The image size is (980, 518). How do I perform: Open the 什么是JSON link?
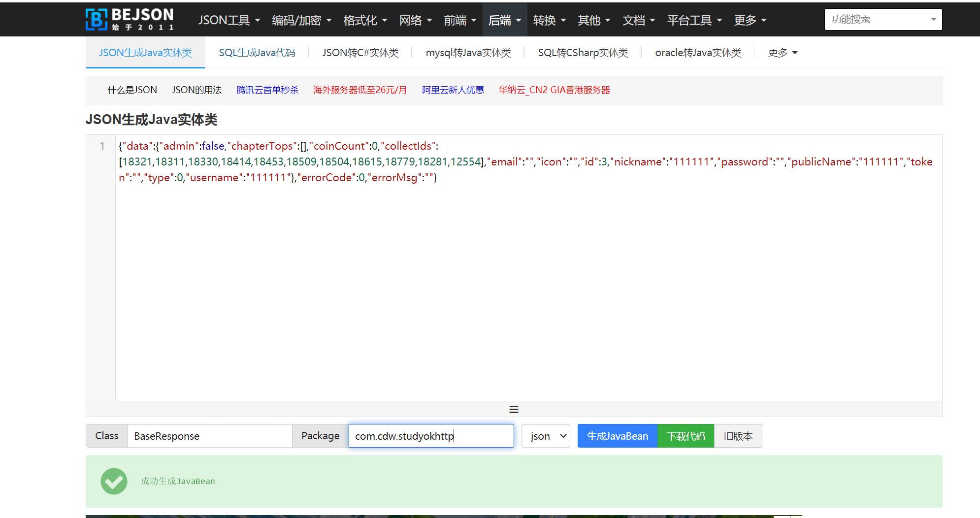tap(132, 90)
